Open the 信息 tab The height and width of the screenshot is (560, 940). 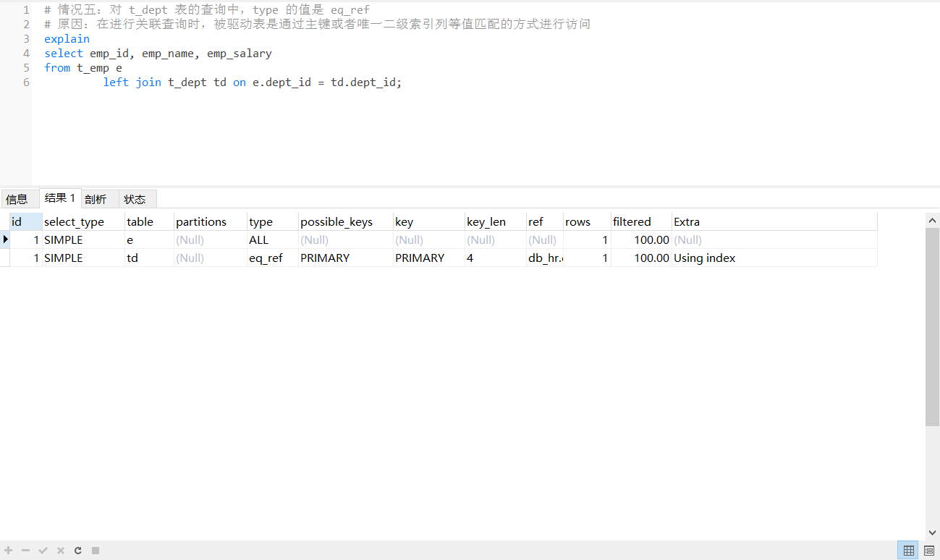pyautogui.click(x=18, y=198)
